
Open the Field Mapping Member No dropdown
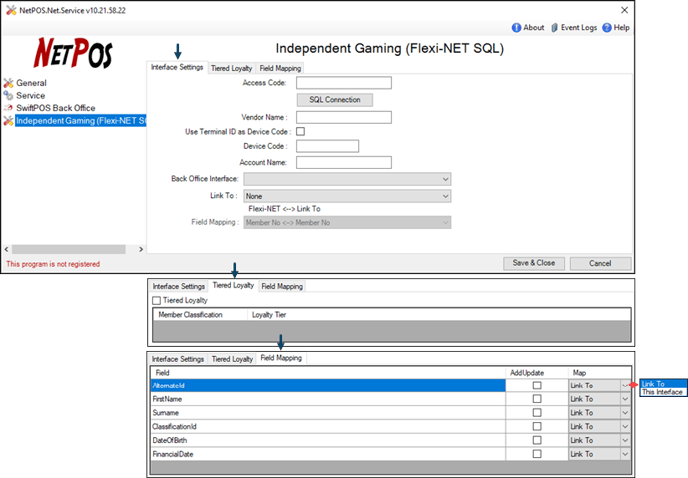(347, 223)
